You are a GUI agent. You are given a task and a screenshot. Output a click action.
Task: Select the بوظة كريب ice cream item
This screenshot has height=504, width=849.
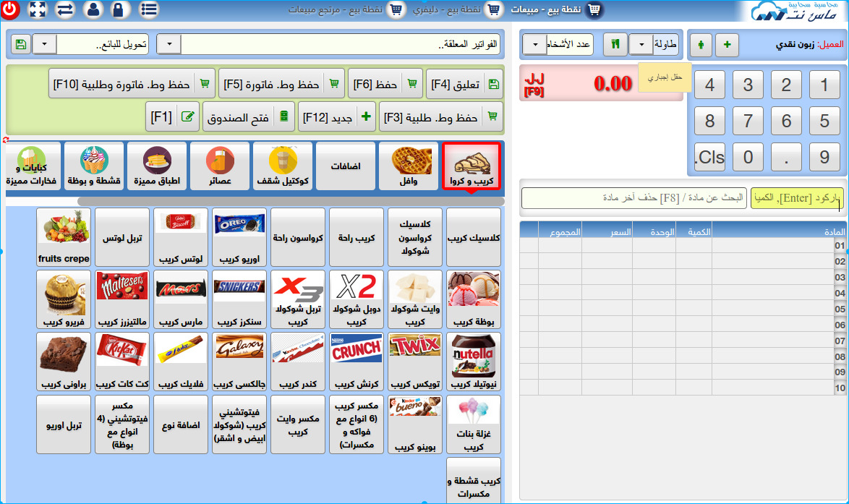[474, 299]
